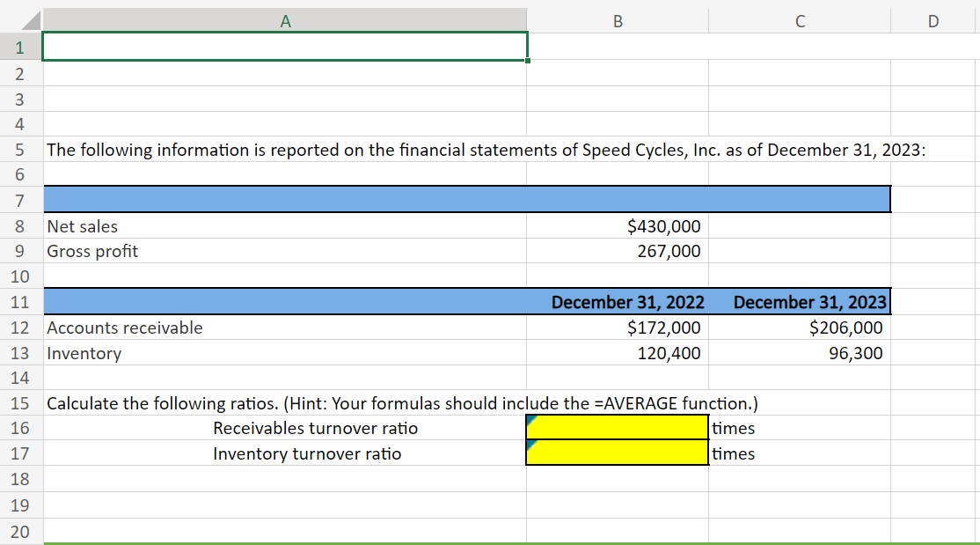Select the 267,000 Gross profit value cell
Viewport: 980px width, 545px height.
click(x=617, y=251)
